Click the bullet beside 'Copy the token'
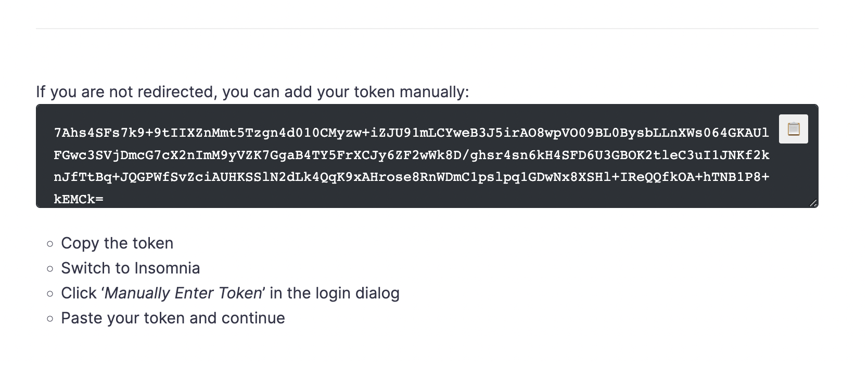The width and height of the screenshot is (868, 365). pyautogui.click(x=50, y=243)
